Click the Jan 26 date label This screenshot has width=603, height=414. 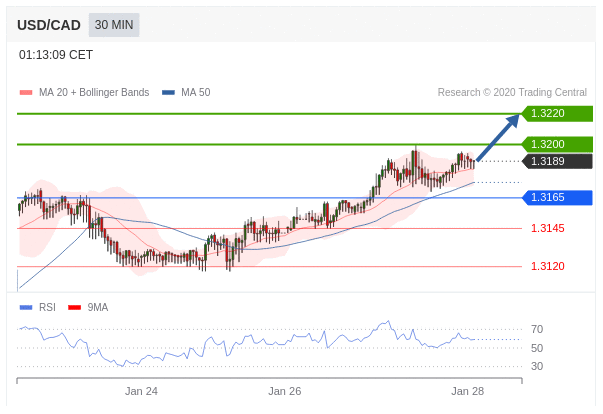285,391
